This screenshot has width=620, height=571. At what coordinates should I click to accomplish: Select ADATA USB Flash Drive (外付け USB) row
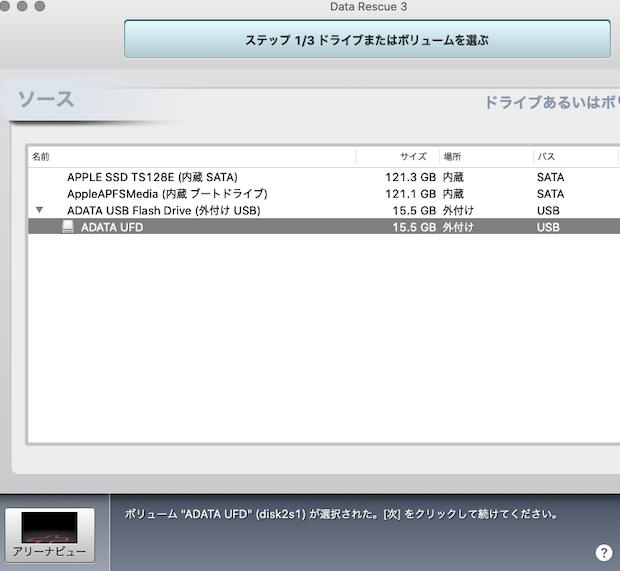click(324, 210)
